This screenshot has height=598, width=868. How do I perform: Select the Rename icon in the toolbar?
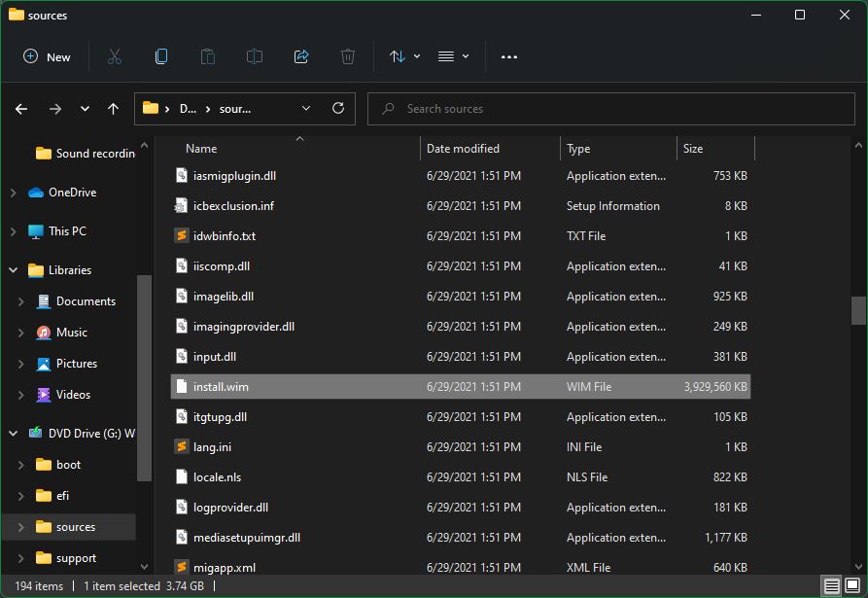tap(255, 57)
